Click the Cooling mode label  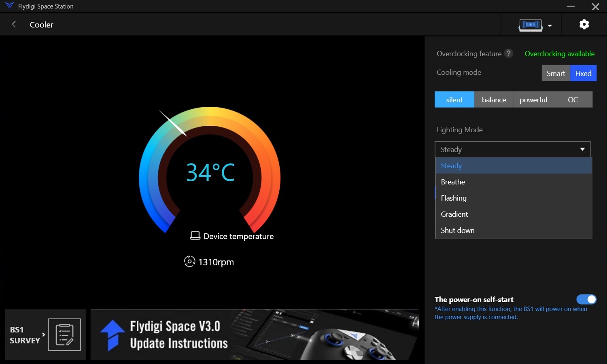tap(459, 72)
